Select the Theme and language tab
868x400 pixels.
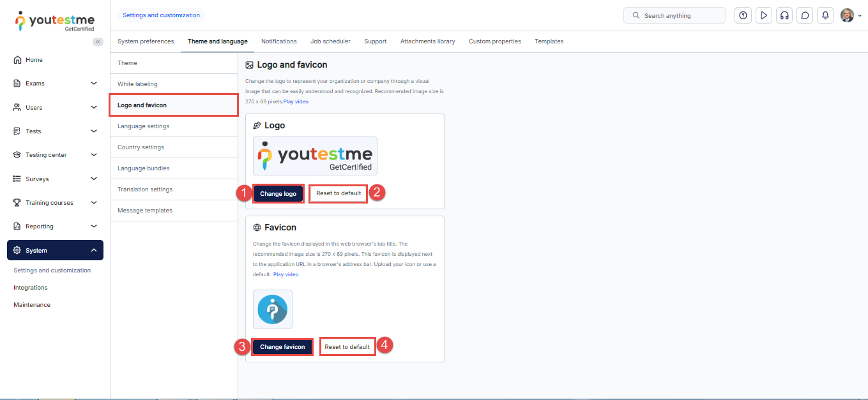click(x=218, y=41)
